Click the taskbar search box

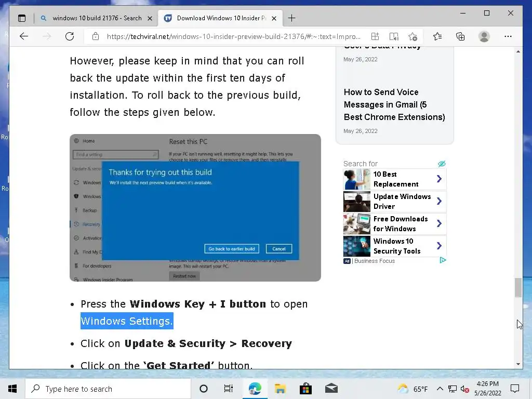point(108,389)
